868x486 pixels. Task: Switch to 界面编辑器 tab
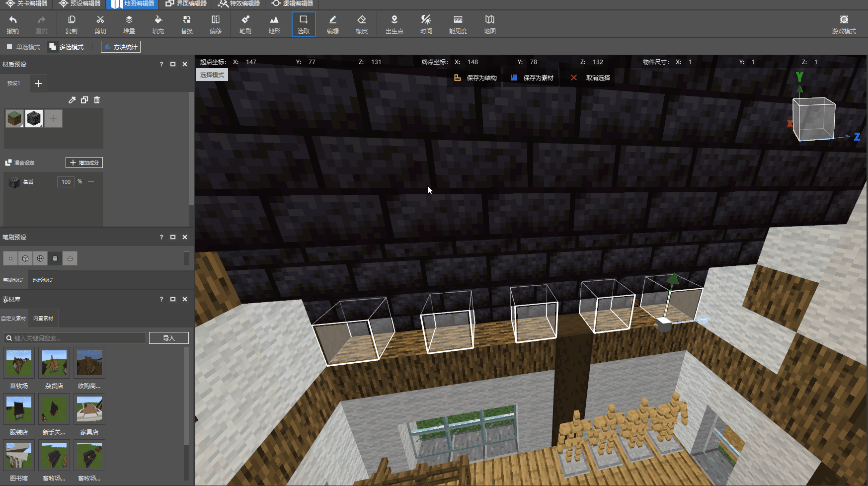coord(186,3)
